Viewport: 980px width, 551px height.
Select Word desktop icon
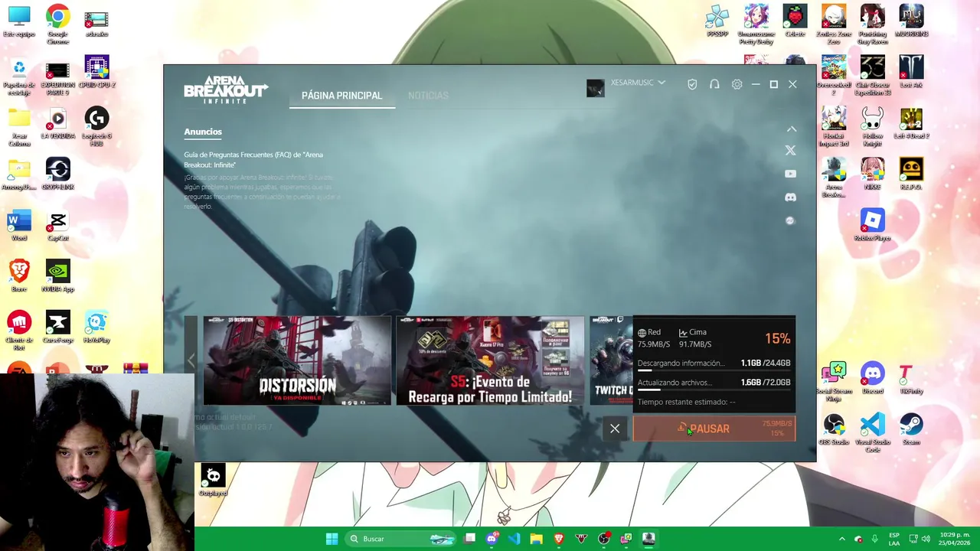click(x=19, y=225)
